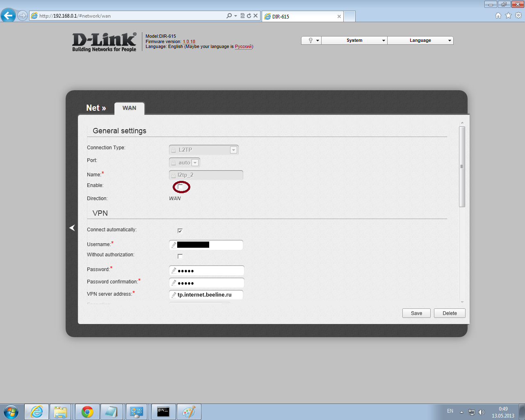
Task: Save the WAN connection settings
Action: point(416,313)
